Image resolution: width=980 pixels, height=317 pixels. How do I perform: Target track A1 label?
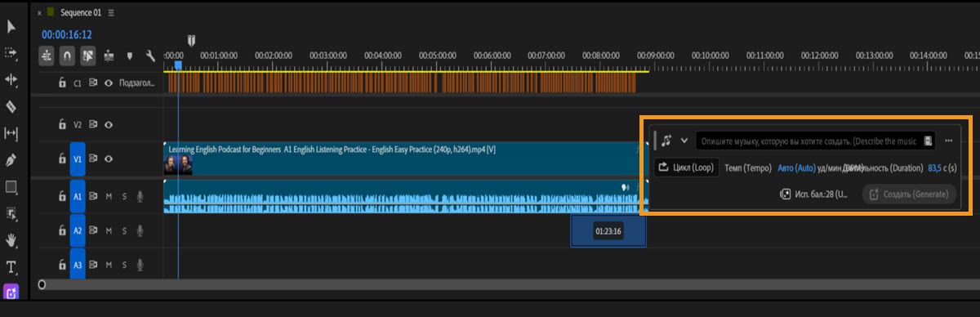tap(78, 196)
